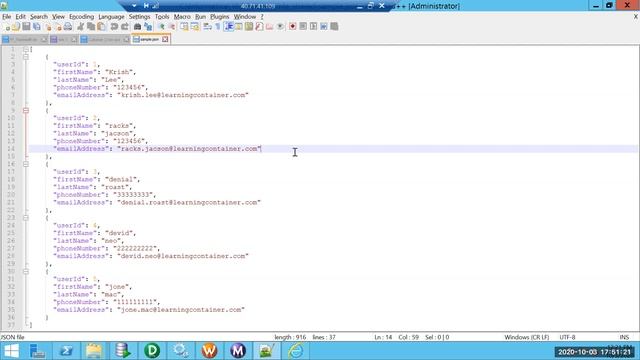Click the Paste toolbar icon
Viewport: 640px width, 360px height.
click(101, 27)
